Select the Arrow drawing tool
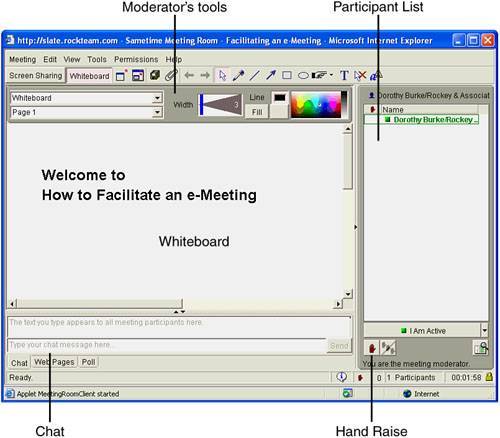500x438 pixels. pos(271,75)
